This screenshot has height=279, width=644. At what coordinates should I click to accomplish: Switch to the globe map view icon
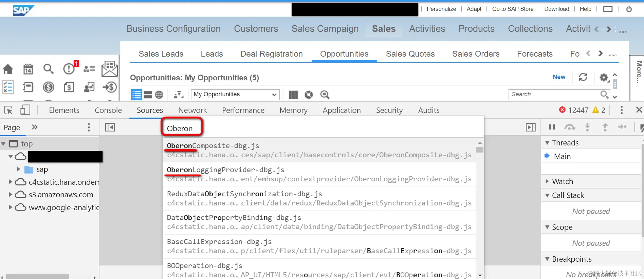[x=159, y=95]
